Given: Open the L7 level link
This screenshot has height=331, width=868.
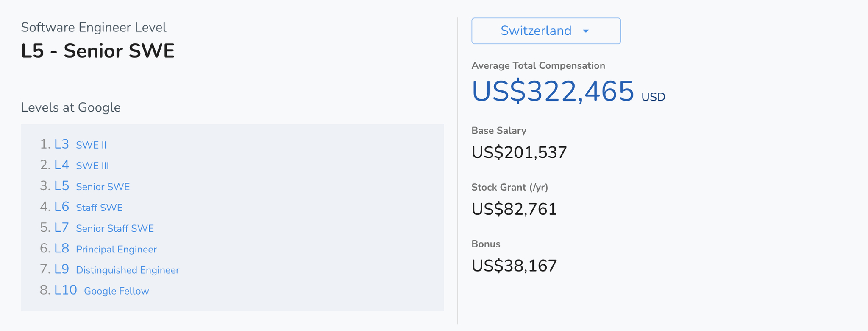Looking at the screenshot, I should [61, 227].
